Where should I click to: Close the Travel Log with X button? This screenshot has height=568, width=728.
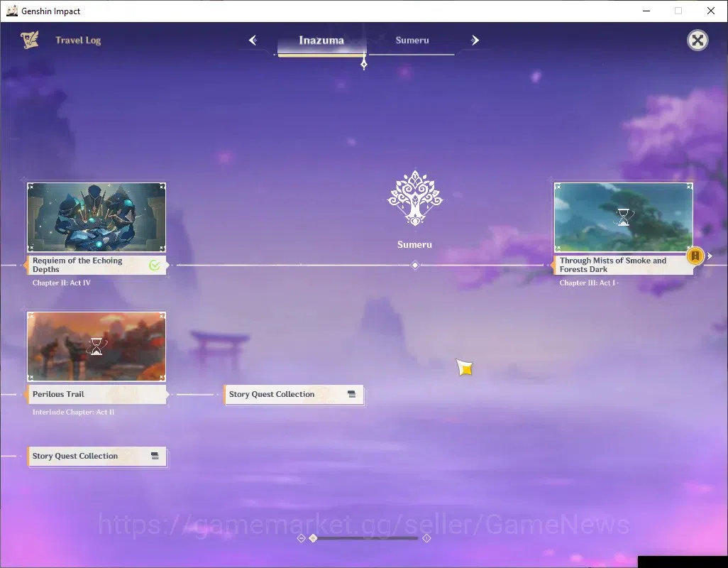tap(697, 40)
